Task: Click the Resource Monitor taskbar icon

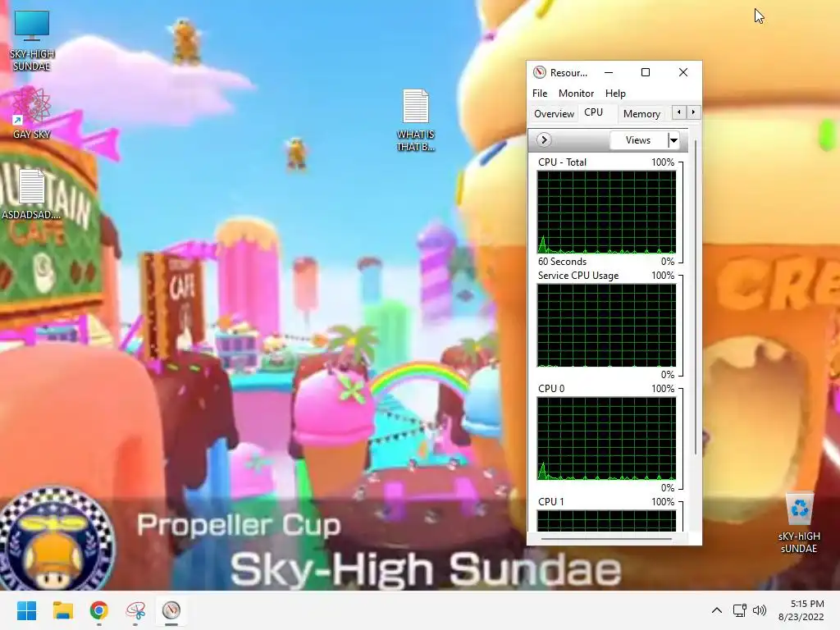Action: (x=171, y=610)
